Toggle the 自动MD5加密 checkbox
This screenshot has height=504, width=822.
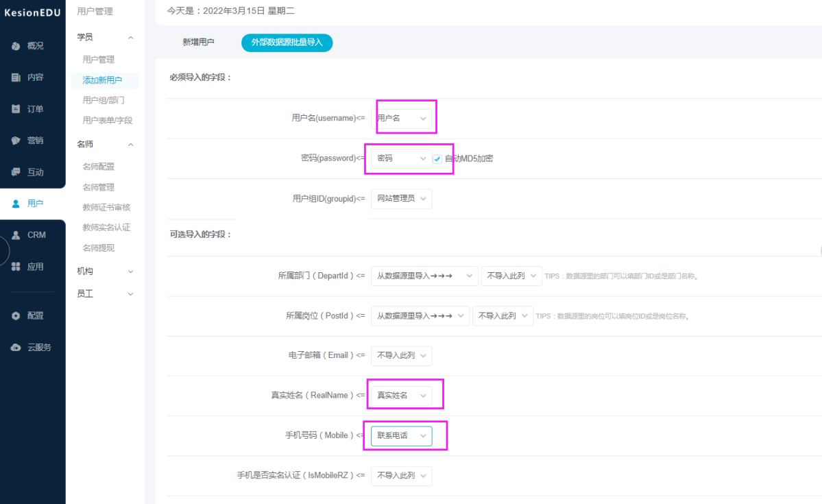pos(437,159)
